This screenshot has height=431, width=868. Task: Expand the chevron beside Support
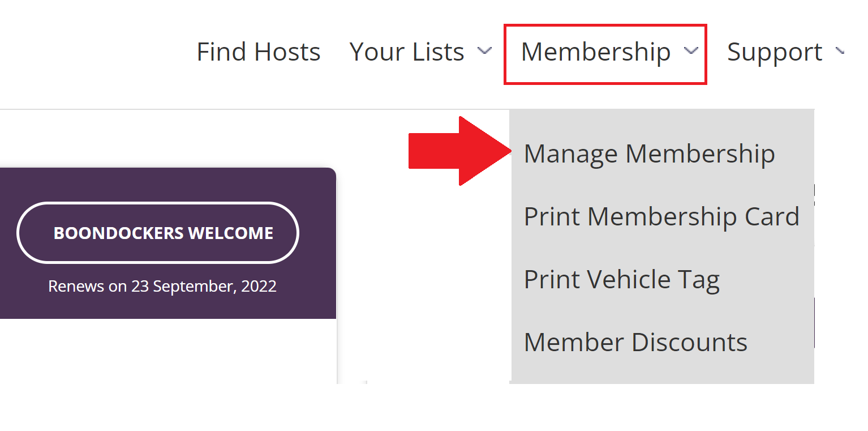[x=840, y=51]
